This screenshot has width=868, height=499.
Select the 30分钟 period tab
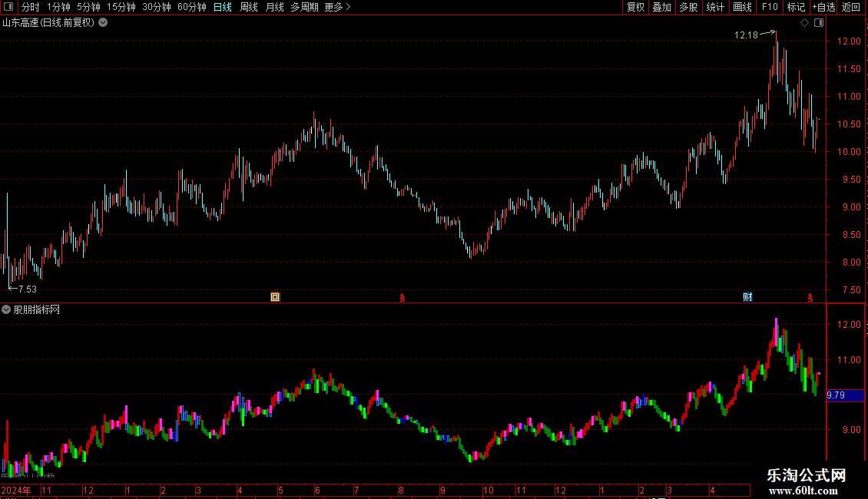[x=156, y=7]
